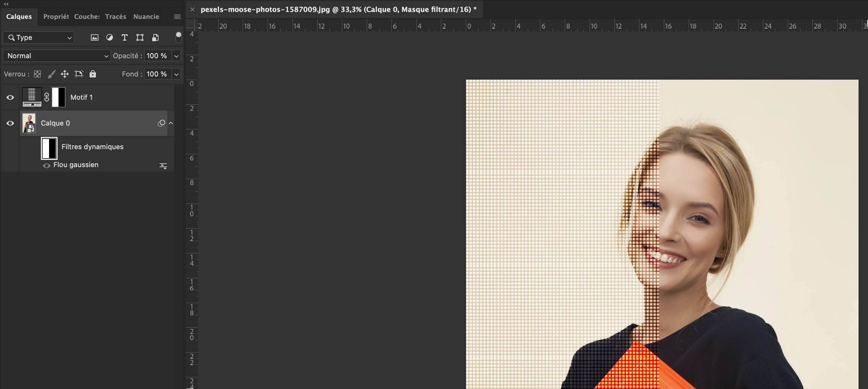Switch to the Tracés tab
Screen dimensions: 868x389
pyautogui.click(x=115, y=16)
